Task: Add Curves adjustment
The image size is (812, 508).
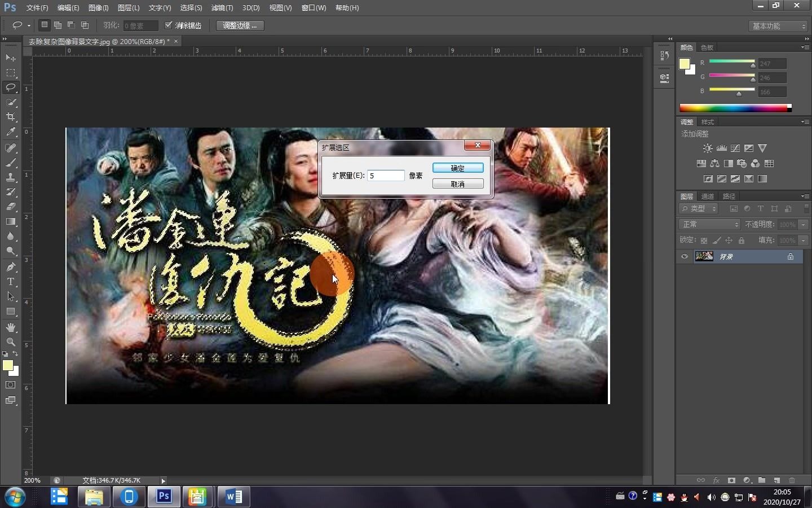Action: point(735,148)
